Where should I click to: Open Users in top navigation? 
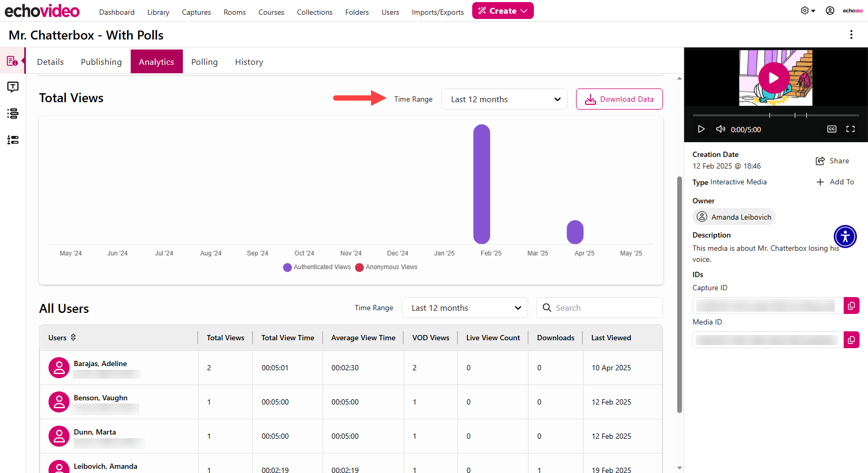[x=390, y=12]
